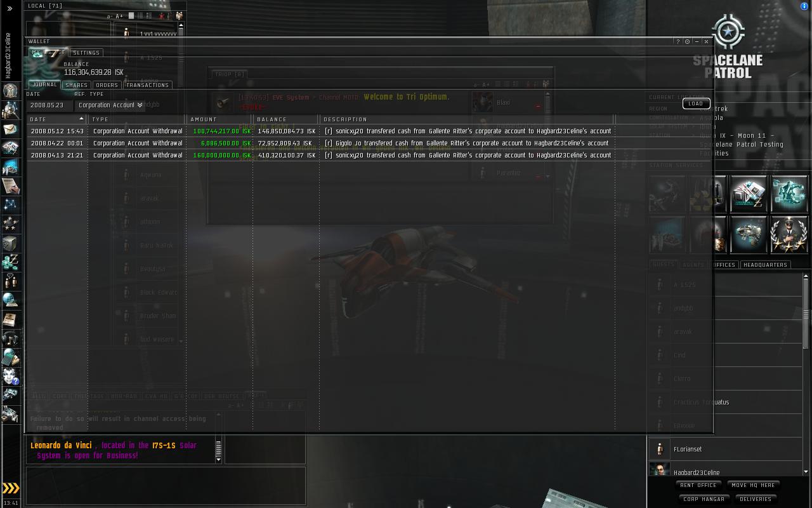Open the calculator icon in sidebar

click(10, 358)
